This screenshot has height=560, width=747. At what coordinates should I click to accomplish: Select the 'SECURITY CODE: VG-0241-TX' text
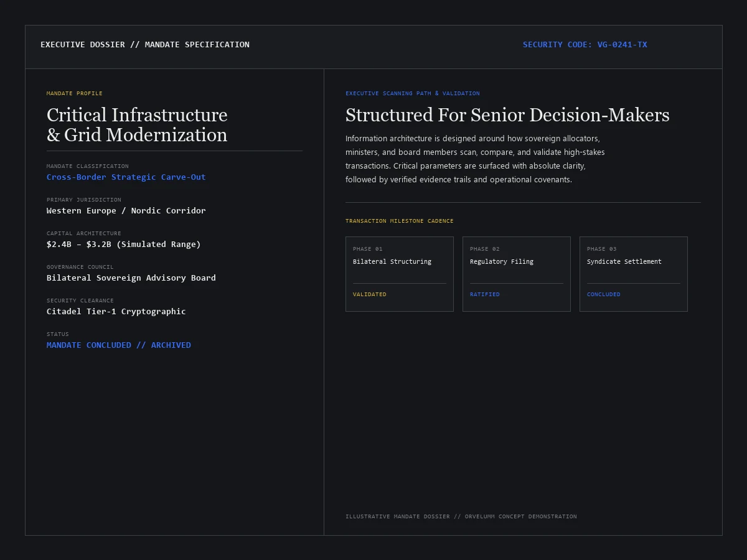click(x=585, y=45)
